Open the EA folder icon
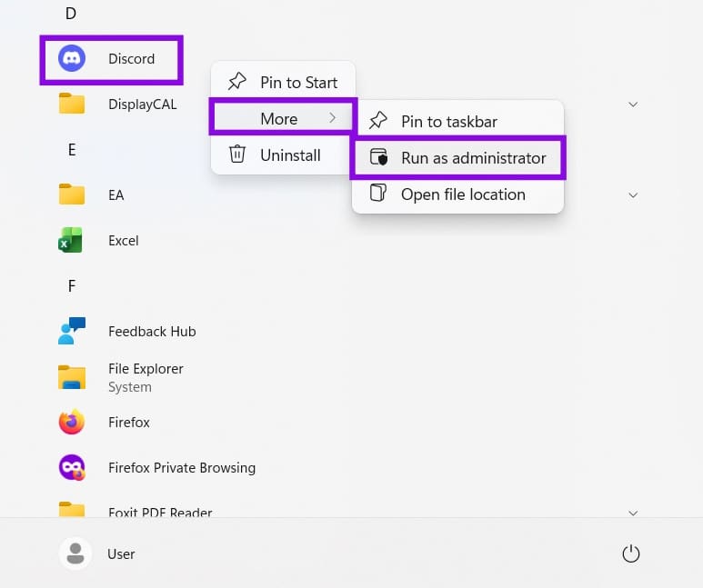 click(72, 194)
